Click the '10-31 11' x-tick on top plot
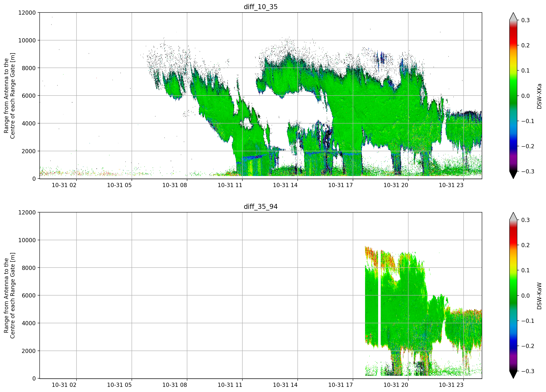 click(x=230, y=185)
